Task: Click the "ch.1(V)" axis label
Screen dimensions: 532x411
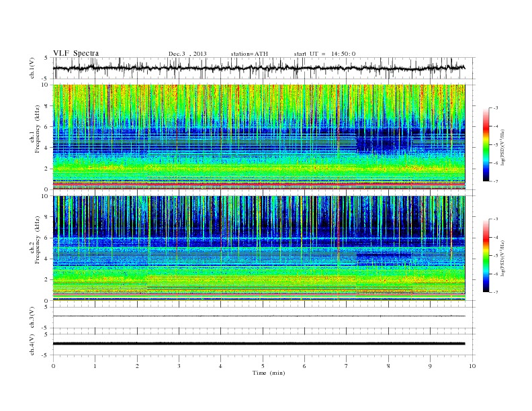Action: [x=32, y=69]
